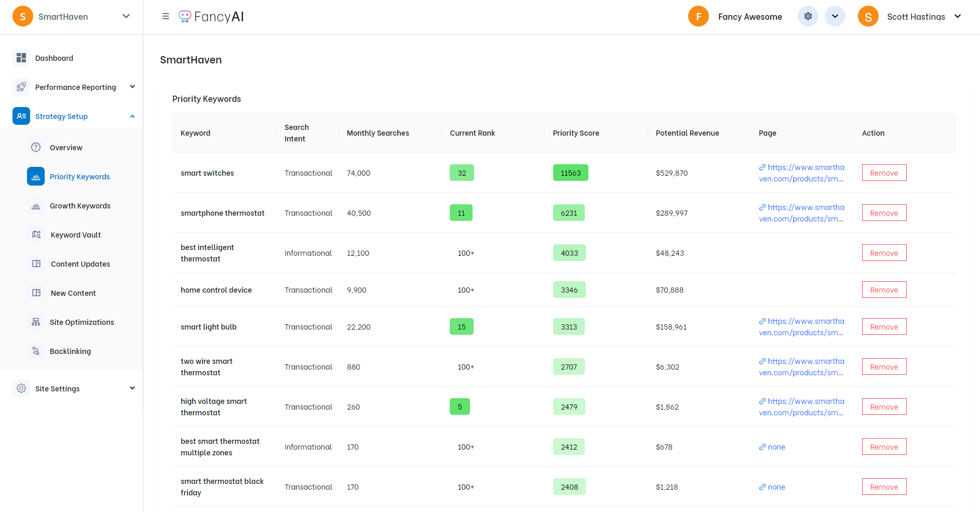Click the FancyAI logo
The image size is (980, 512).
coord(211,17)
